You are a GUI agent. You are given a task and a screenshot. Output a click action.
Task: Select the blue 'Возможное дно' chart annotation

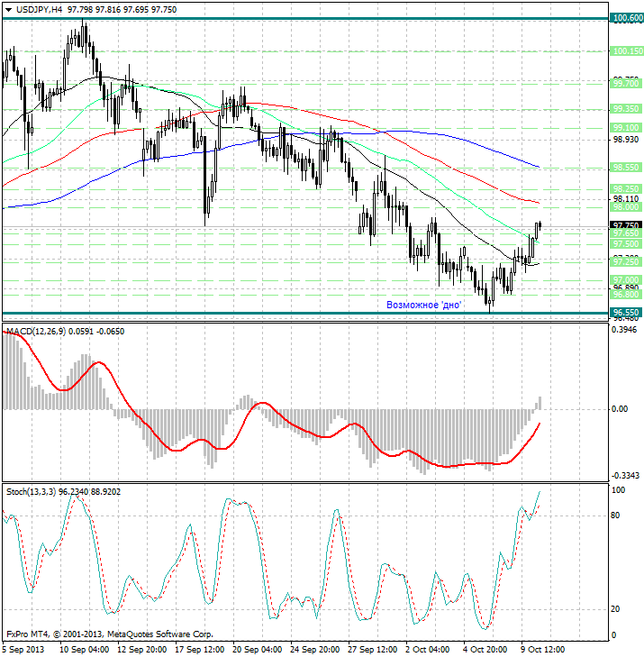click(x=423, y=305)
